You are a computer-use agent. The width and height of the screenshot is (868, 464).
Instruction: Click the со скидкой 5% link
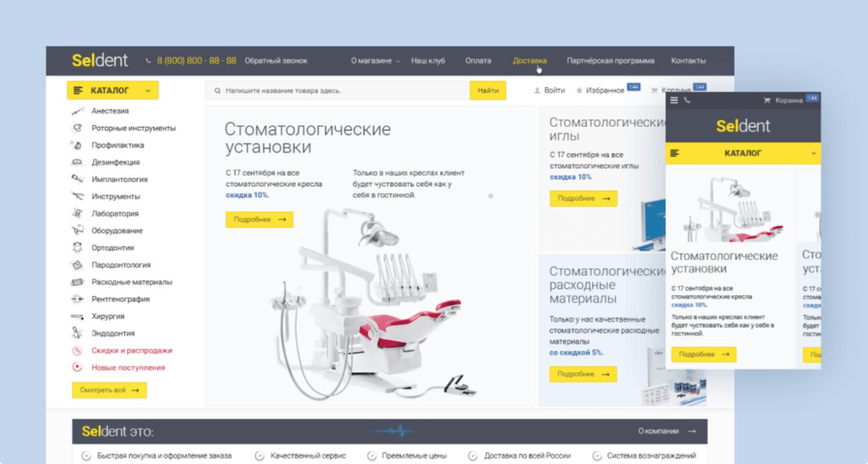(x=577, y=353)
